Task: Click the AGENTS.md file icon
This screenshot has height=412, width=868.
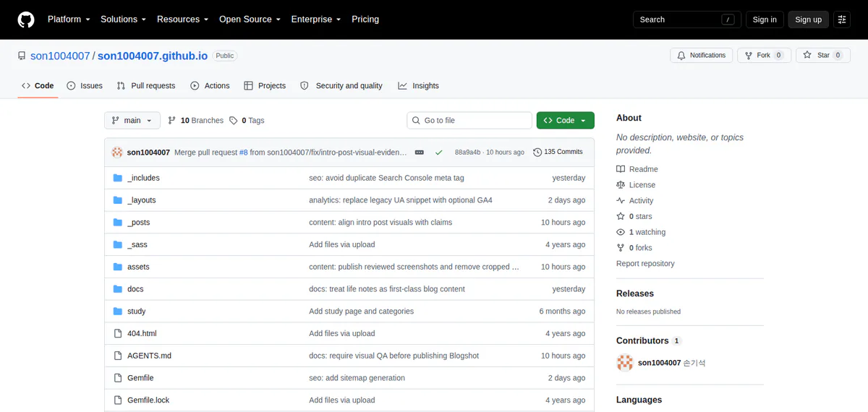Action: click(118, 356)
